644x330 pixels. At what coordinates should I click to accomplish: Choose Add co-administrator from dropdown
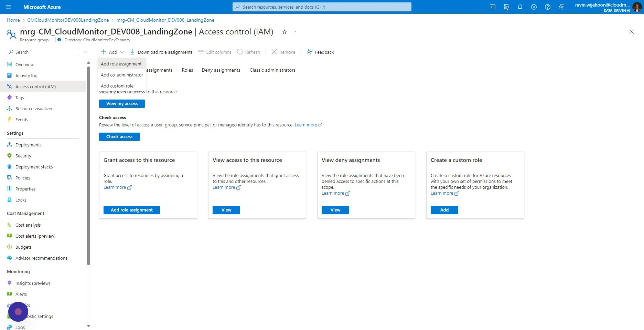pyautogui.click(x=122, y=75)
